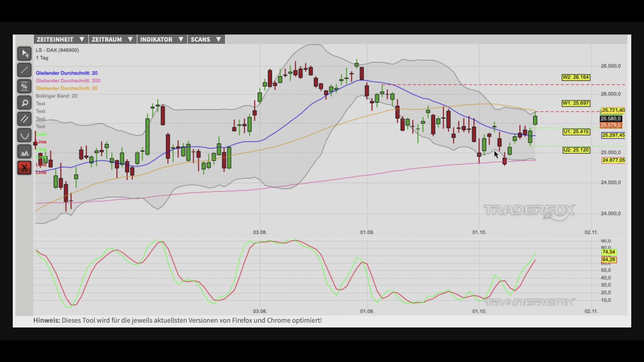Select the percent measurement tool
This screenshot has height=362, width=644.
(24, 86)
